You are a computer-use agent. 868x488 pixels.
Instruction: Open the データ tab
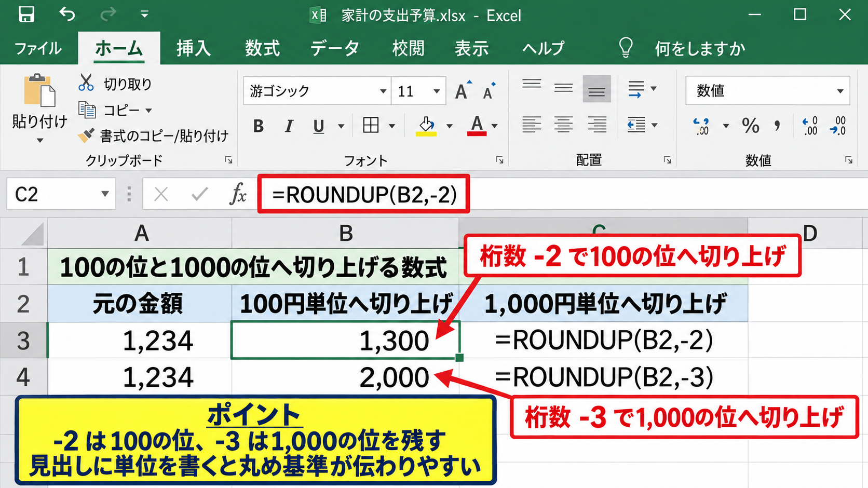pos(335,48)
